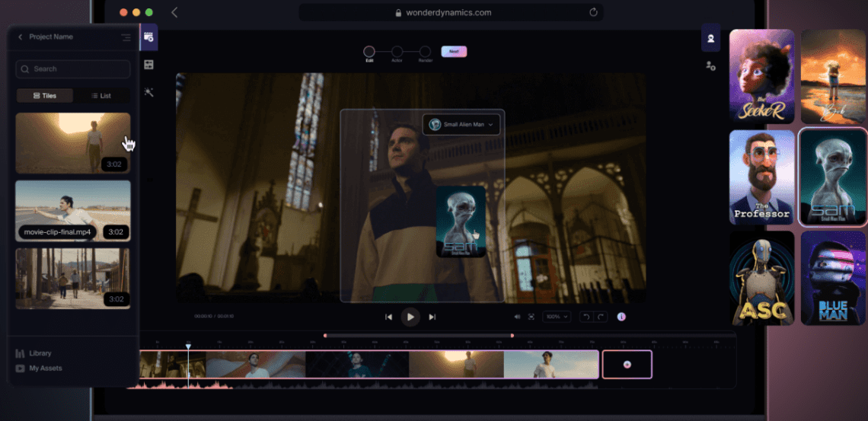Open the characters panel icon
Viewport: 868px width, 421px height.
711,38
